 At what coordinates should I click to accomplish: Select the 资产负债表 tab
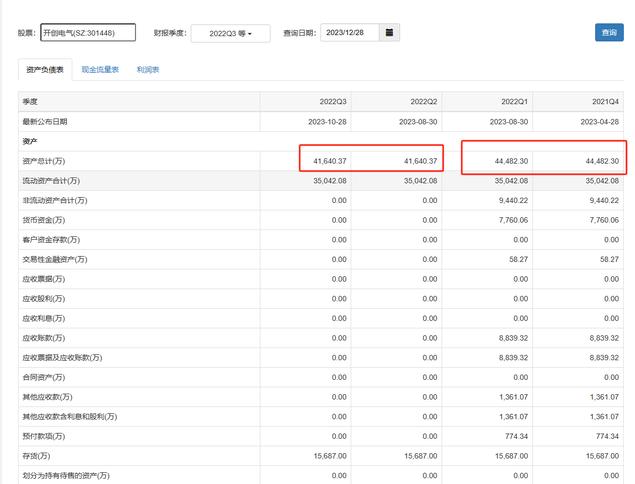click(45, 70)
